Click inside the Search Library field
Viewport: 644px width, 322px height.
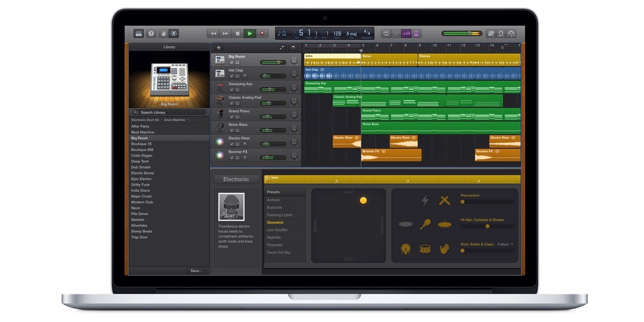pyautogui.click(x=168, y=112)
